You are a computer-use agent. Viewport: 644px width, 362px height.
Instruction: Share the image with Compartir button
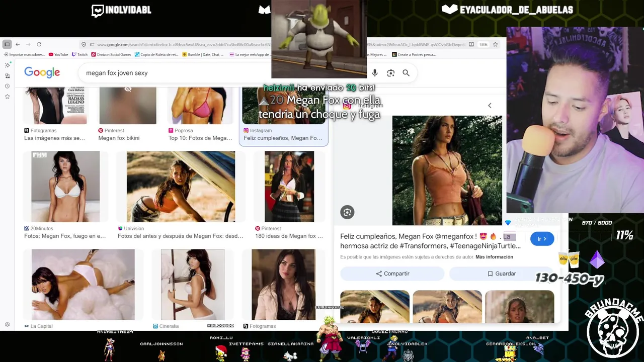[x=392, y=274]
